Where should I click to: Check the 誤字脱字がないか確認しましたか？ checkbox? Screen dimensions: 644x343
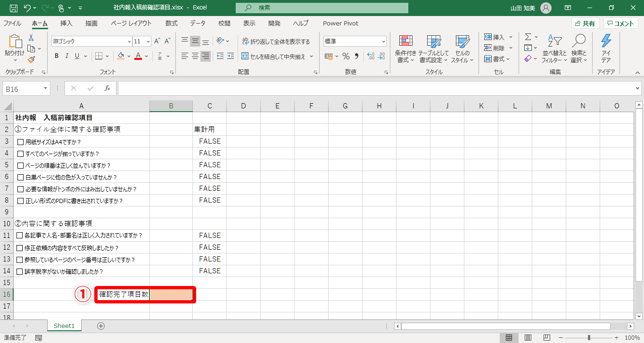tap(19, 271)
